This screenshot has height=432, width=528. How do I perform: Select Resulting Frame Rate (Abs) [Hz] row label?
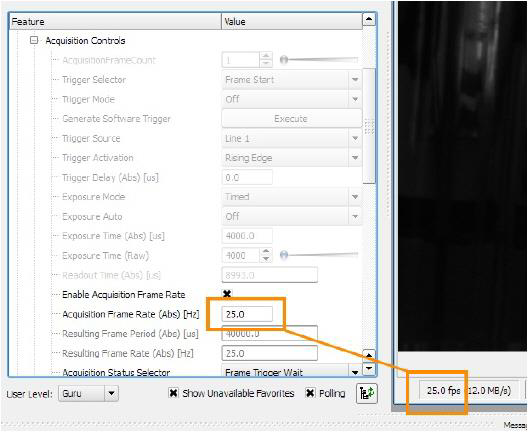tap(128, 354)
